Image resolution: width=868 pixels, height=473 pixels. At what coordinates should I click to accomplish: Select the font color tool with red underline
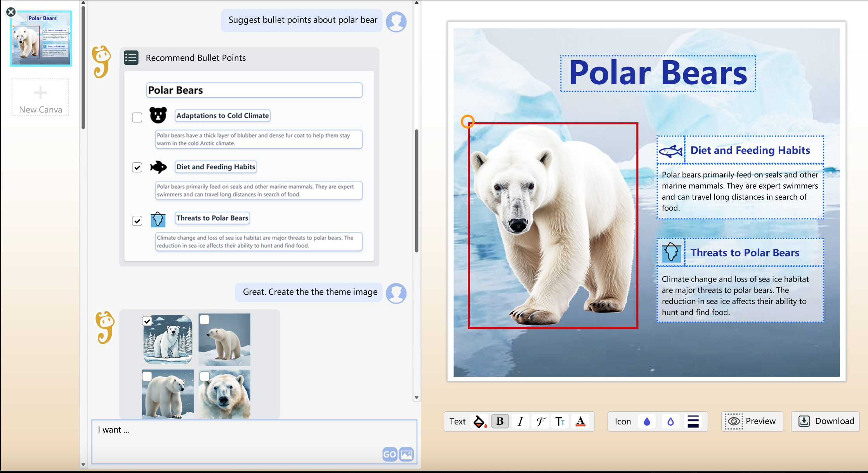(580, 421)
